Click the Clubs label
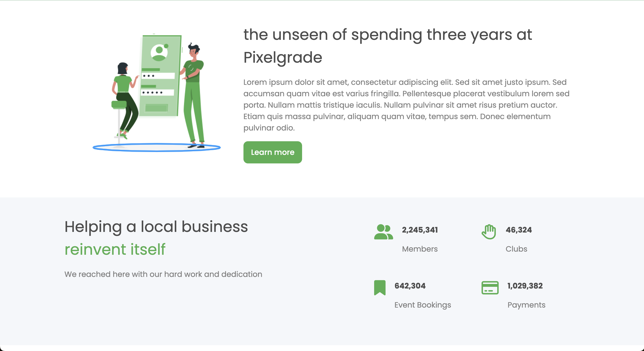 516,249
